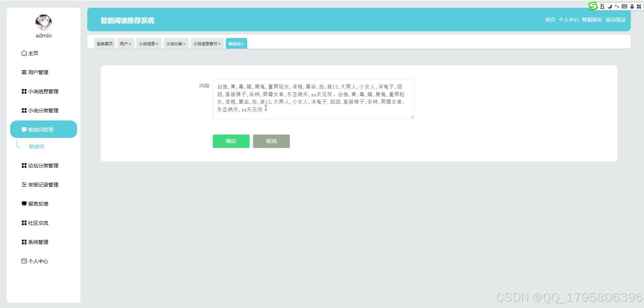Screen dimensions: 644x308
Task: Toggle the moon half-width icon in IME bar
Action: tap(610, 6)
